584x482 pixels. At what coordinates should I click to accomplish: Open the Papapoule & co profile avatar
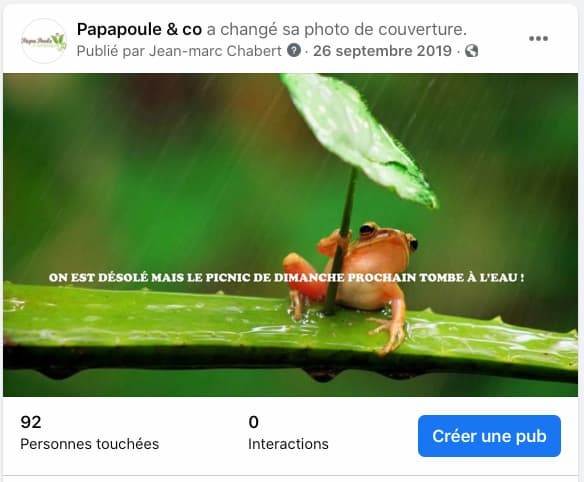coord(44,41)
